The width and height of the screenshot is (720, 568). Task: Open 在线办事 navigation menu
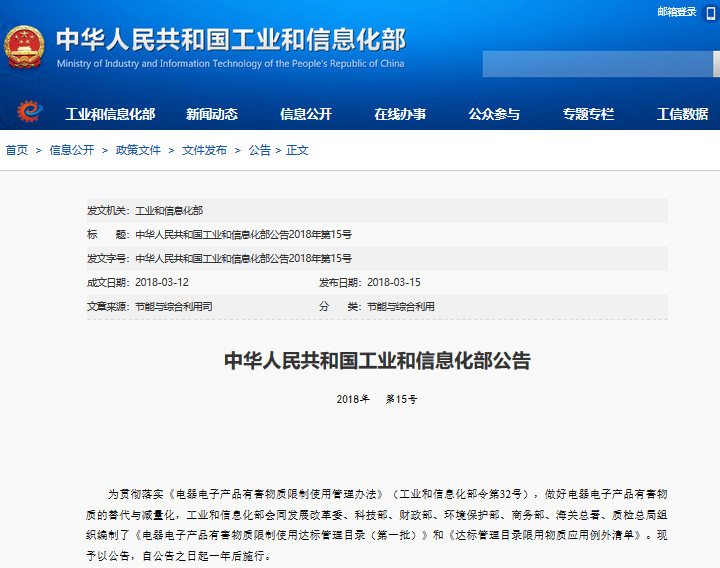(400, 114)
